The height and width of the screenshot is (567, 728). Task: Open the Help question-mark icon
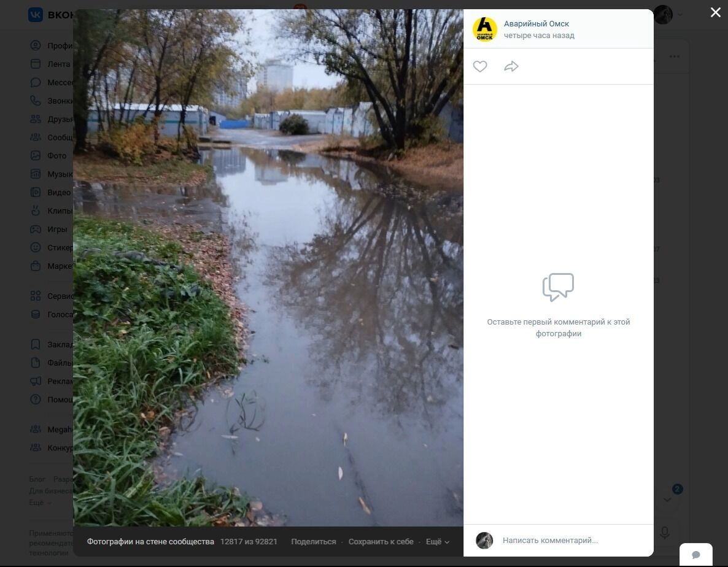36,399
